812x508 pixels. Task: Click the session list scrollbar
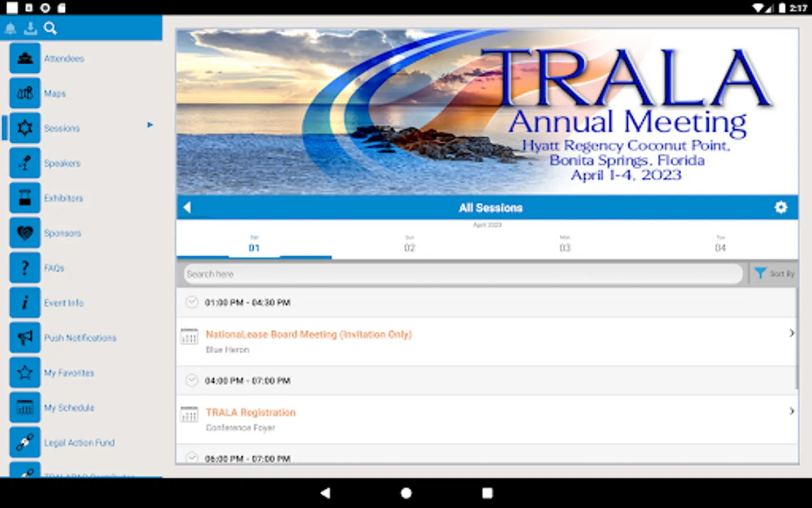[797, 339]
